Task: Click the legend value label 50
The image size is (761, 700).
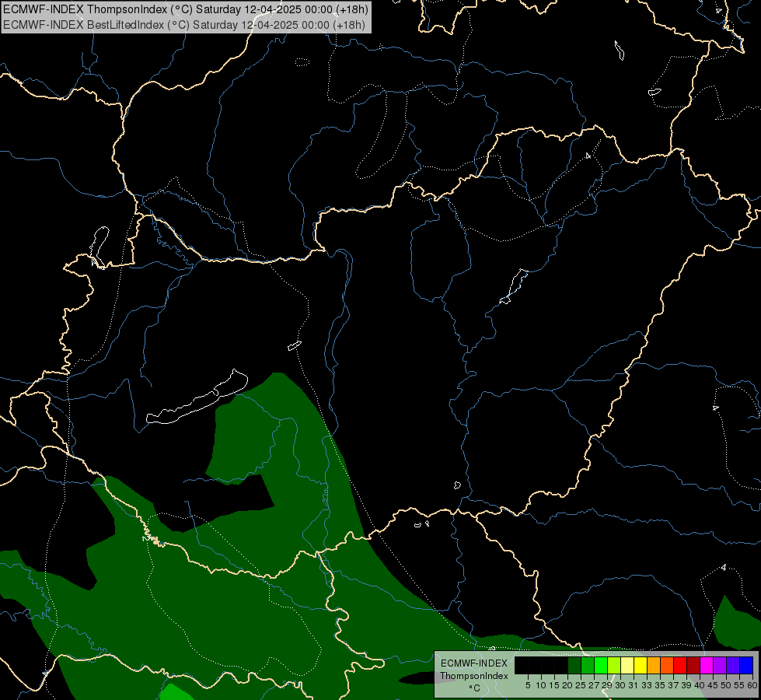Action: 725,685
